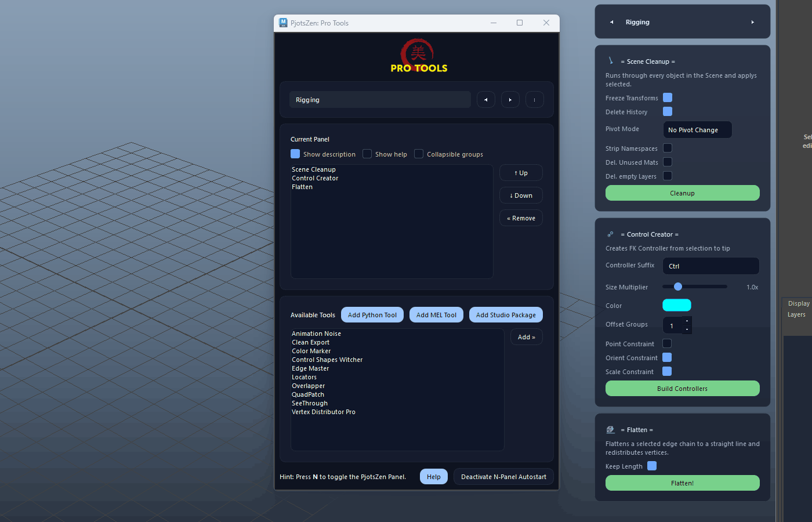Click the Up button
Screen dimensions: 812x522
521,173
